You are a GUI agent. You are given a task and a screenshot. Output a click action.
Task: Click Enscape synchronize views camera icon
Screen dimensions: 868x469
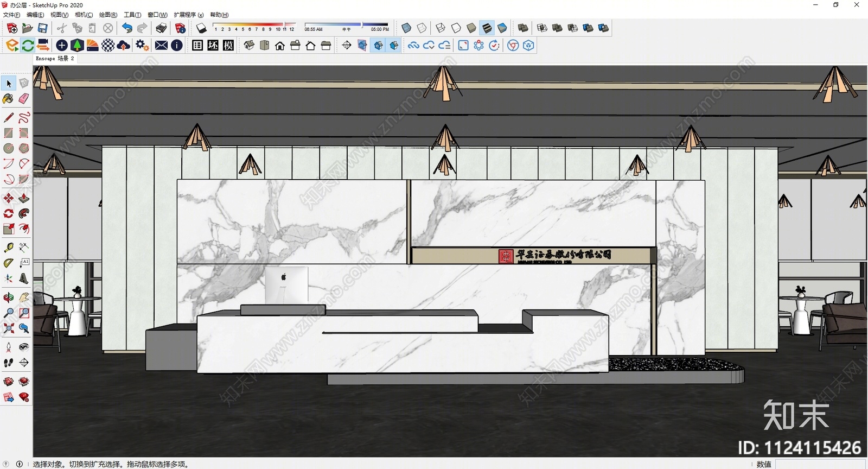point(43,46)
